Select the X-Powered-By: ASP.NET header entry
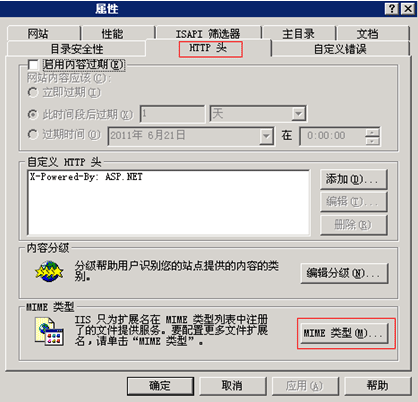418x402 pixels. pos(86,177)
